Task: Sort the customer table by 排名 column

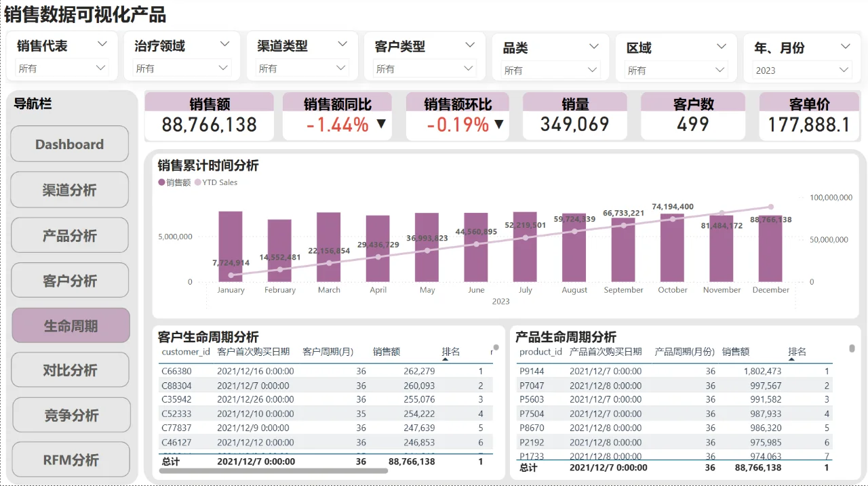Action: point(452,352)
